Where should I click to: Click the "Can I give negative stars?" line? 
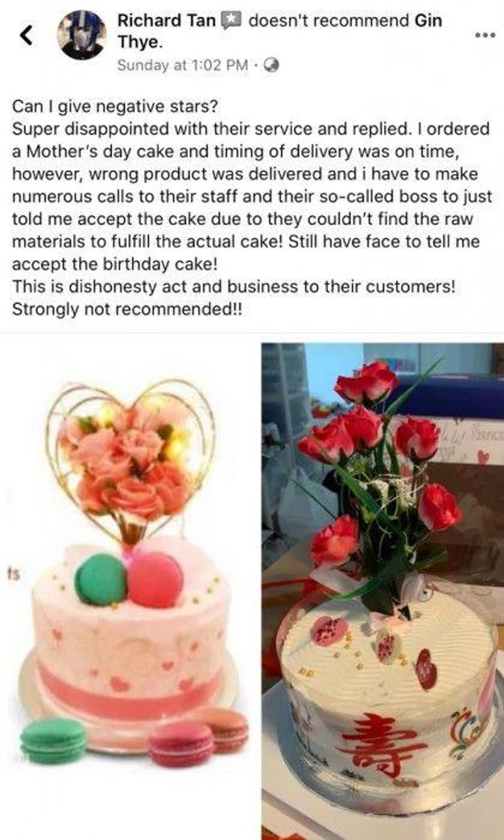point(114,106)
